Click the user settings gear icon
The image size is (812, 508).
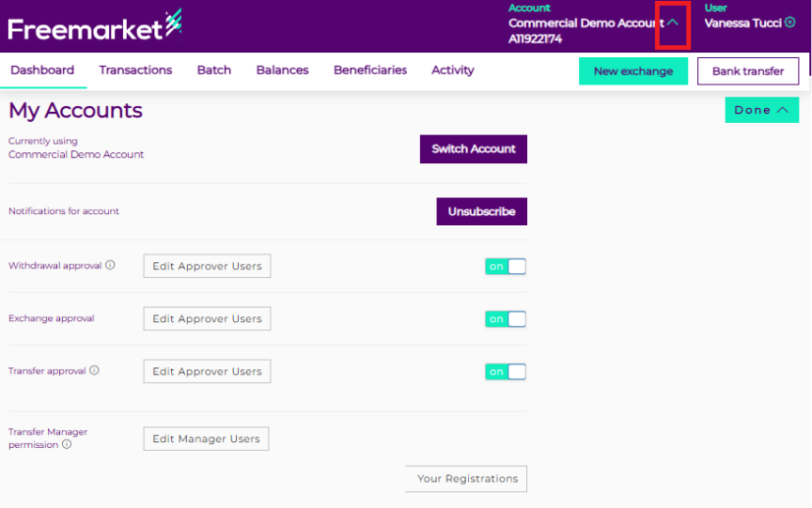pyautogui.click(x=789, y=23)
